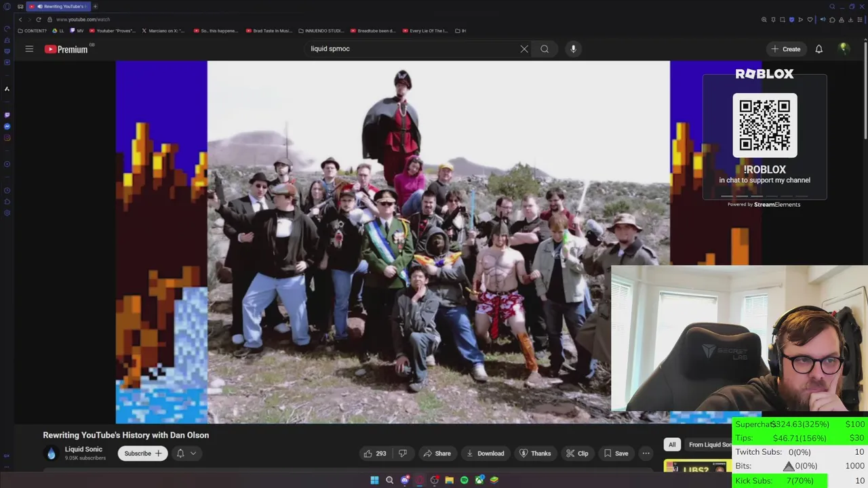The image size is (868, 488).
Task: Open 'Every Lie Of The I...' bookmark
Action: 425,30
